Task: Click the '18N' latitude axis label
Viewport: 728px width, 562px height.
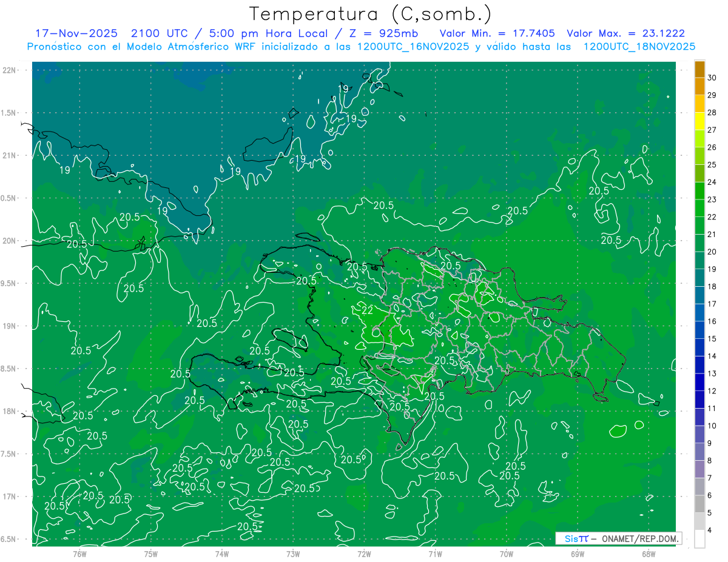Action: click(x=9, y=411)
